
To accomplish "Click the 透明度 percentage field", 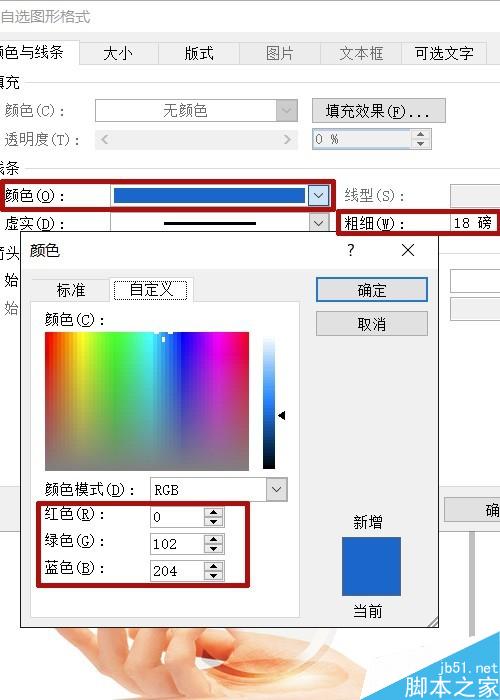I will click(x=361, y=139).
